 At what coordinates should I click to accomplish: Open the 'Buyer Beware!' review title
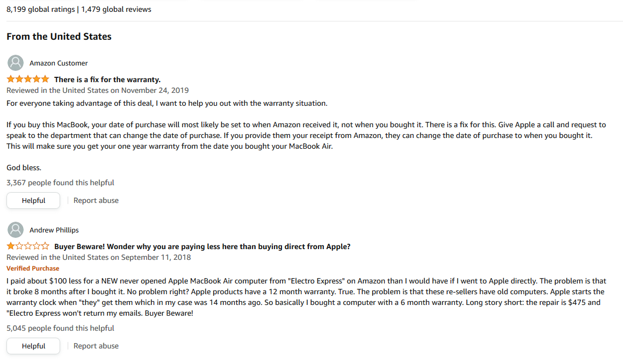point(202,246)
